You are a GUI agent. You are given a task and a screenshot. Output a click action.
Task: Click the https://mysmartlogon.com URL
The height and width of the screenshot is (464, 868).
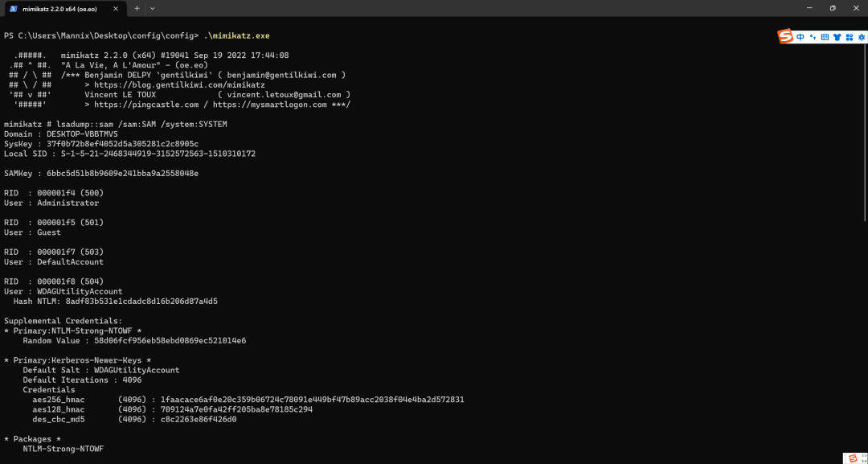[x=269, y=105]
